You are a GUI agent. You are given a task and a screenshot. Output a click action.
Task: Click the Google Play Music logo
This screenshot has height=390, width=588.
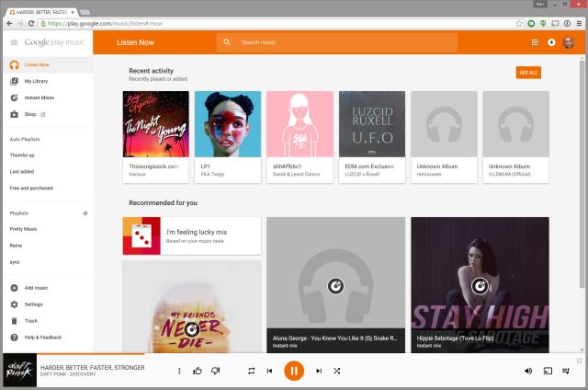[54, 42]
